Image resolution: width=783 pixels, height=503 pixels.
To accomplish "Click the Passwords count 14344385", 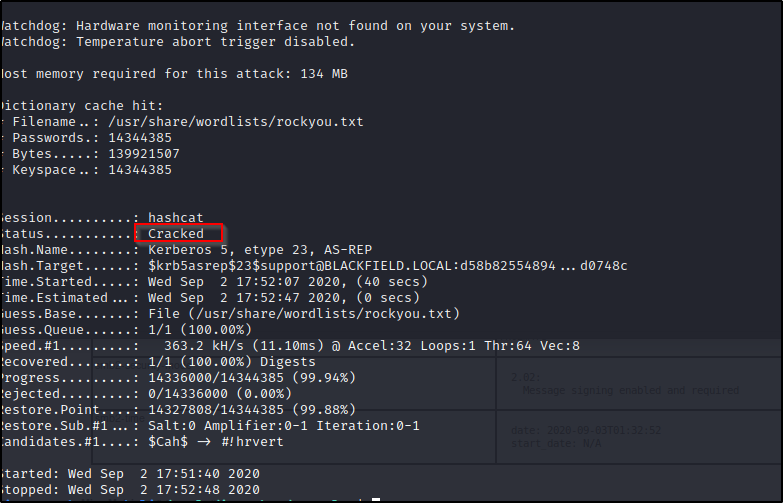I will click(x=140, y=138).
